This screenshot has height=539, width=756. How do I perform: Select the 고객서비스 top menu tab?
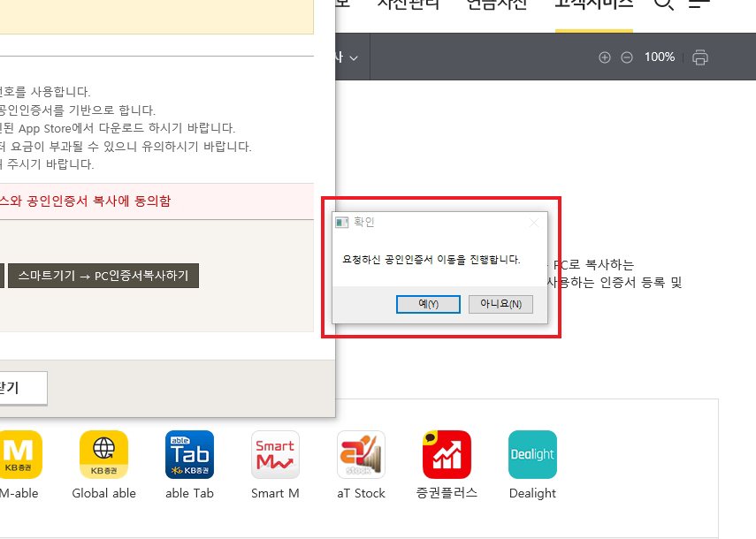(x=593, y=4)
